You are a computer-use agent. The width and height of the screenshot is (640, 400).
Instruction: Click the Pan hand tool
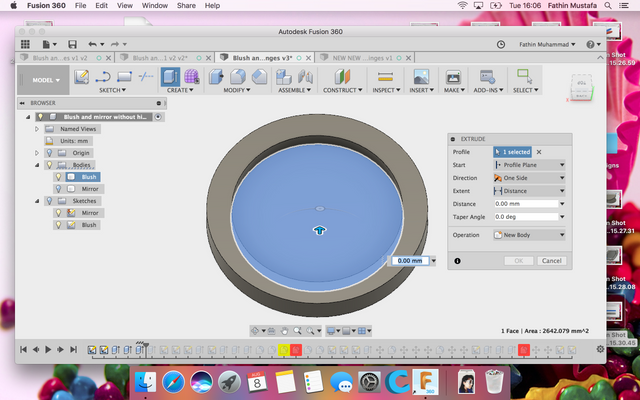click(x=284, y=331)
